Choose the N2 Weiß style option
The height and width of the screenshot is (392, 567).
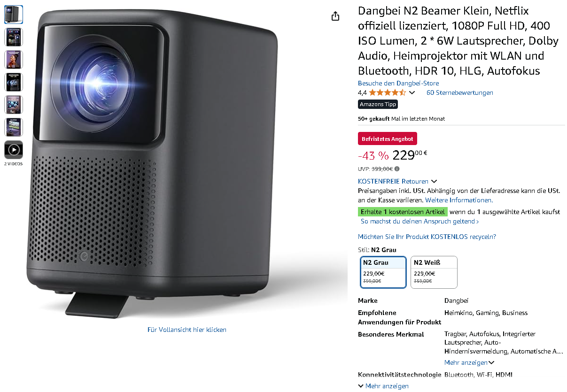[434, 272]
